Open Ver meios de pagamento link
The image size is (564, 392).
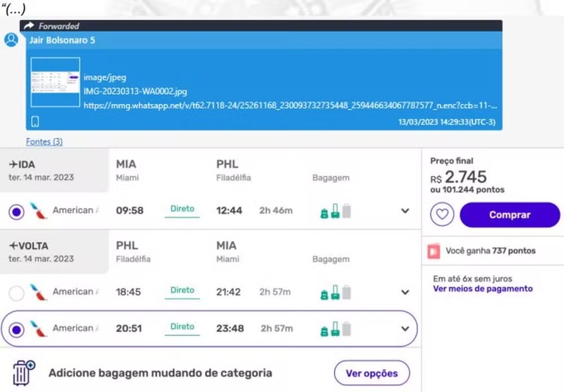pyautogui.click(x=482, y=289)
